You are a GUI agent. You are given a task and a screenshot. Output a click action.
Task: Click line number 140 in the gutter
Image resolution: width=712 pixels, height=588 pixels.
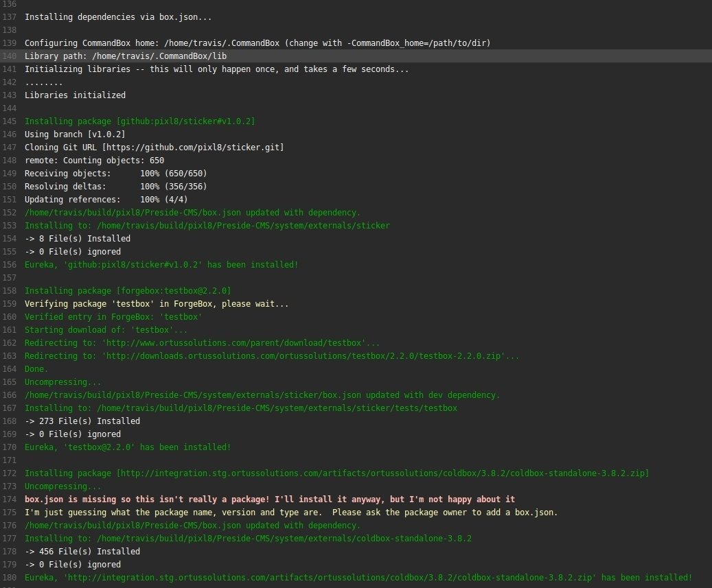(x=9, y=56)
